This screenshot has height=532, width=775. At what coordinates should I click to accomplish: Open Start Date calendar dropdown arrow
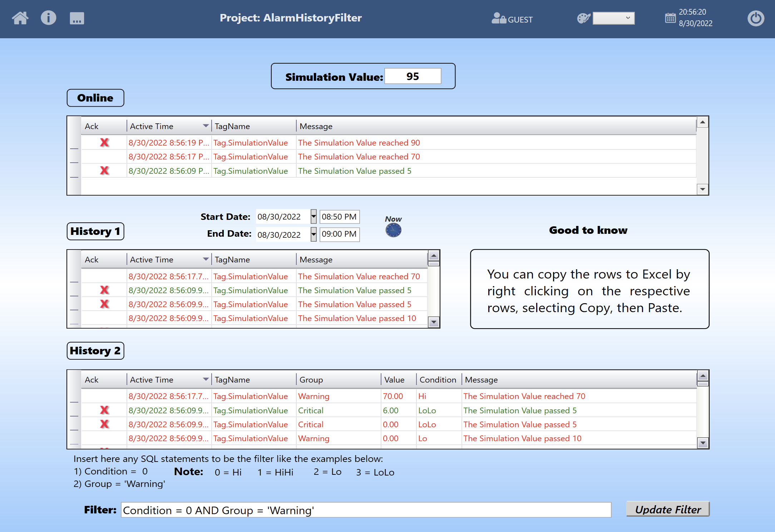(x=314, y=216)
